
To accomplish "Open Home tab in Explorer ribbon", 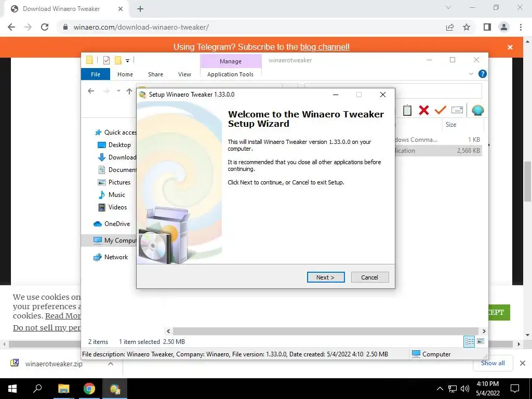I will [125, 74].
